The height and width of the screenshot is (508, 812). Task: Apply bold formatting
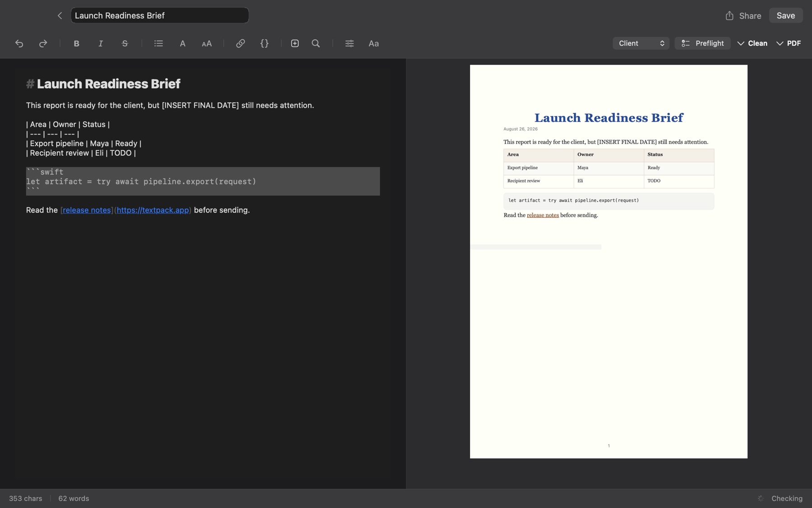pos(77,43)
